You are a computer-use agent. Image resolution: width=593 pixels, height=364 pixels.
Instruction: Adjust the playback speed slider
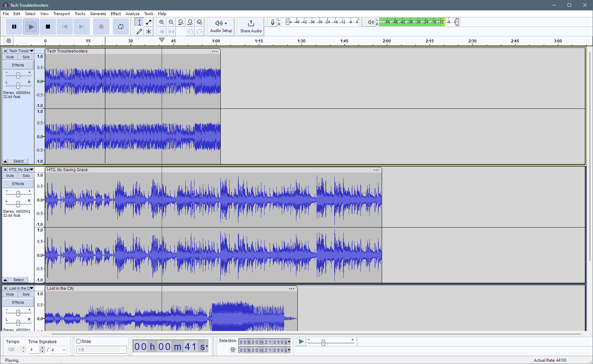coord(323,342)
